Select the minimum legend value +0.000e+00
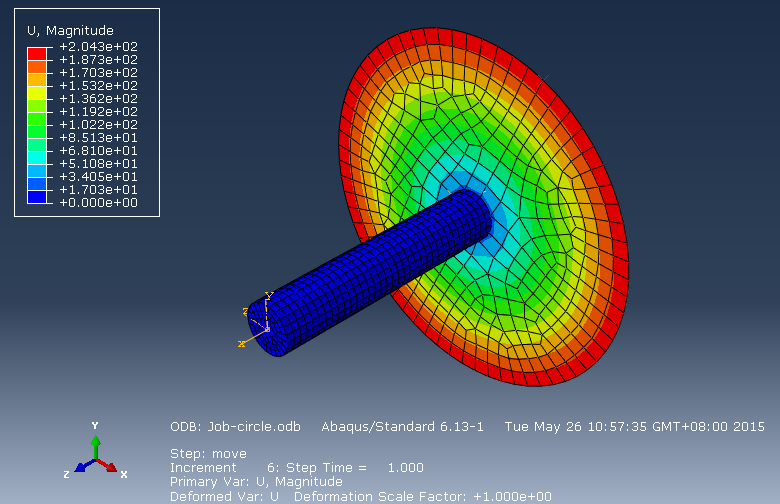 pyautogui.click(x=98, y=202)
